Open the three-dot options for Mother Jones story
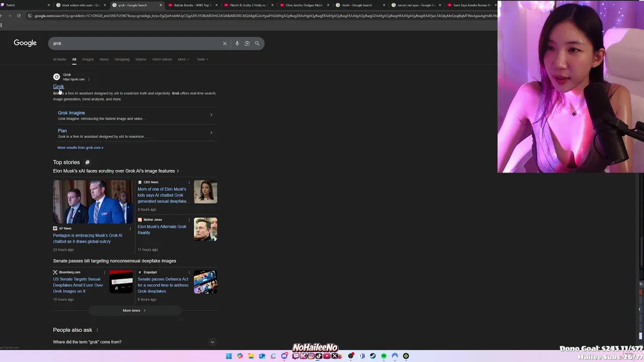The width and height of the screenshot is (644, 362). (x=189, y=220)
